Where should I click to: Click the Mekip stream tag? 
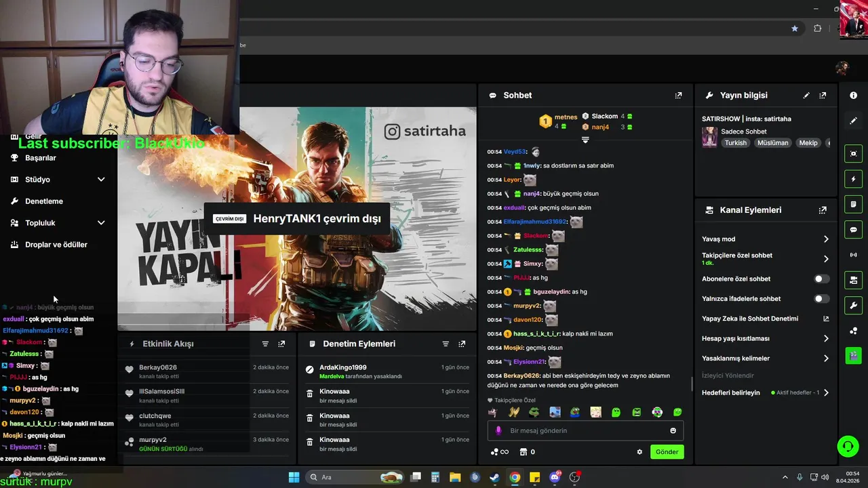coord(808,143)
